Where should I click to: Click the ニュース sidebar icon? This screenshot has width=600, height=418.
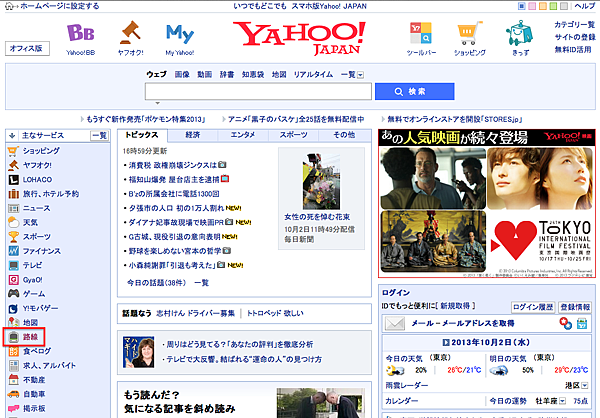(13, 208)
